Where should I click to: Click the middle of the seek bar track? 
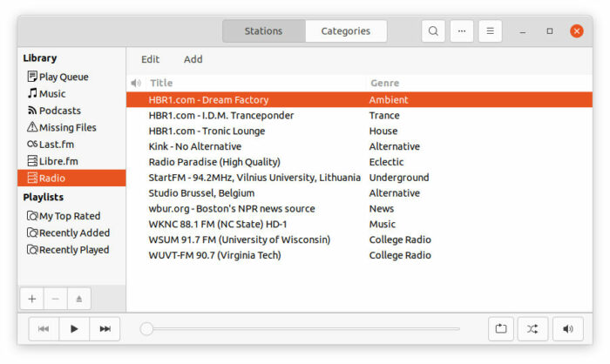click(300, 329)
